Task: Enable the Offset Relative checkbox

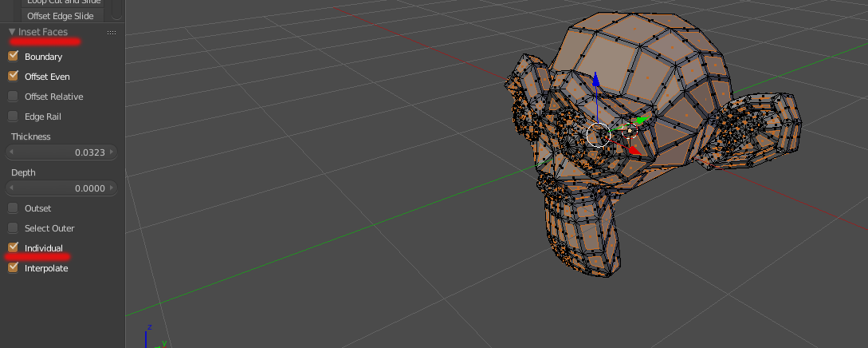Action: (13, 97)
